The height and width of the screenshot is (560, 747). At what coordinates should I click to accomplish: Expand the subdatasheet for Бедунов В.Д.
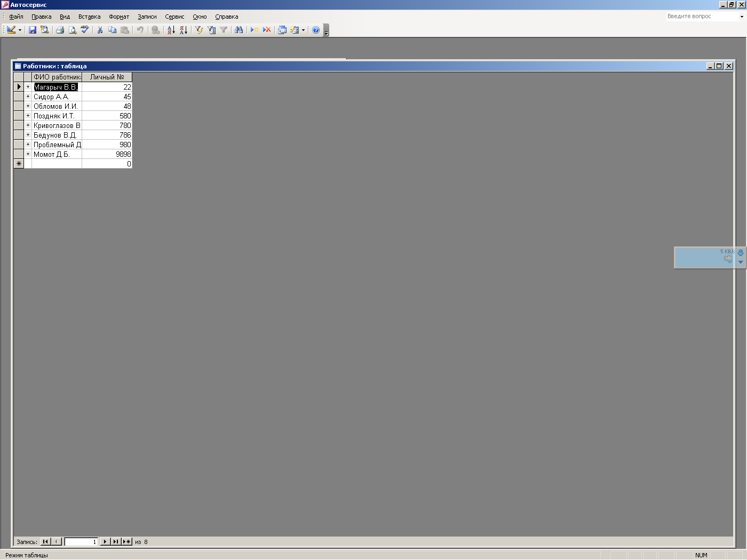click(28, 135)
